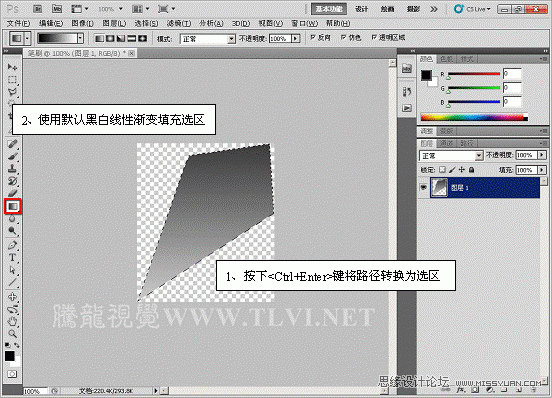This screenshot has height=398, width=552.
Task: Toggle lock transparent pixels
Action: point(443,170)
